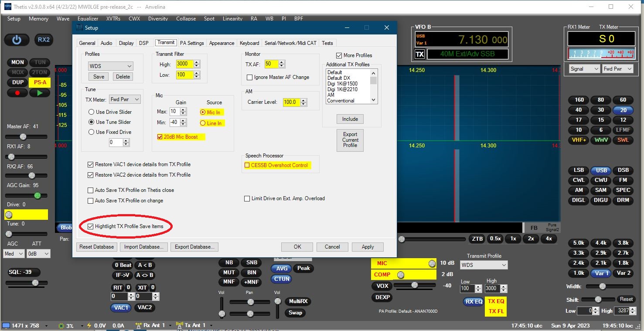Click the TX EQ button
This screenshot has height=331, width=644.
[496, 301]
